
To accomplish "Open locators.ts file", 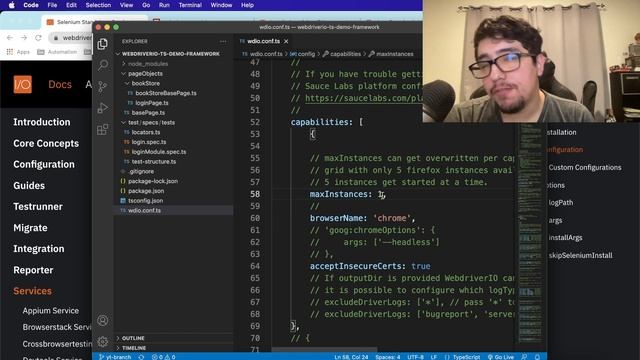I will click(x=146, y=132).
